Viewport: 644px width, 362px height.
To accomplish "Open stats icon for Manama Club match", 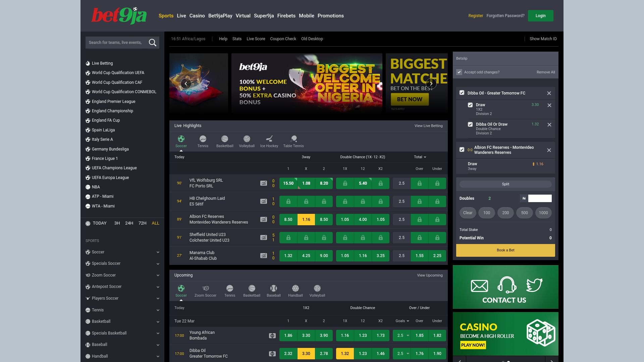I will click(264, 256).
